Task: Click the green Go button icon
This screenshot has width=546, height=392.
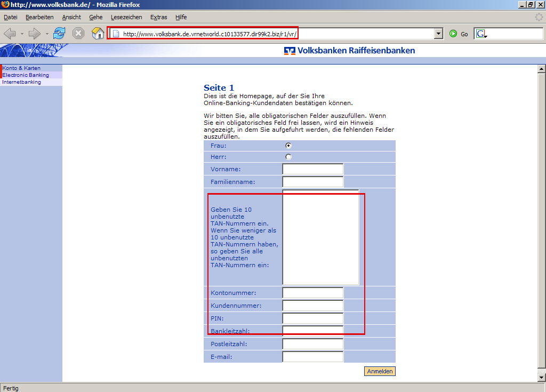Action: [x=453, y=34]
